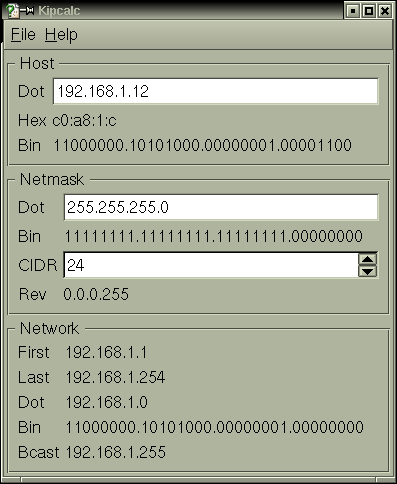Click the CIDR label
The height and width of the screenshot is (484, 397).
[38, 265]
